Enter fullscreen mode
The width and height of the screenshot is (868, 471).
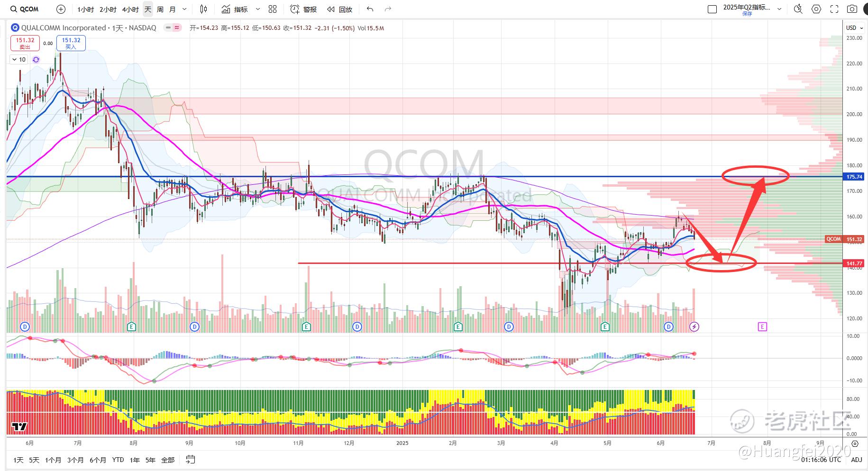[834, 9]
